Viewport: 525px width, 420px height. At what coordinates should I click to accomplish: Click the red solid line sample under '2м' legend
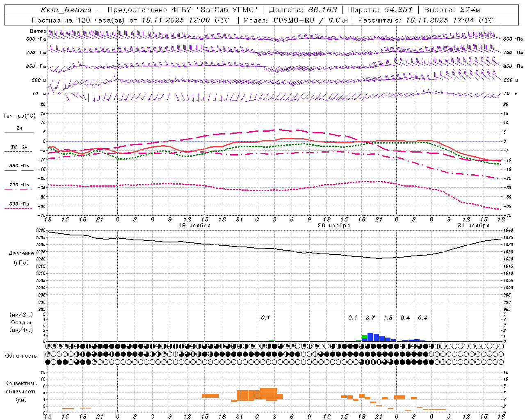[19, 132]
